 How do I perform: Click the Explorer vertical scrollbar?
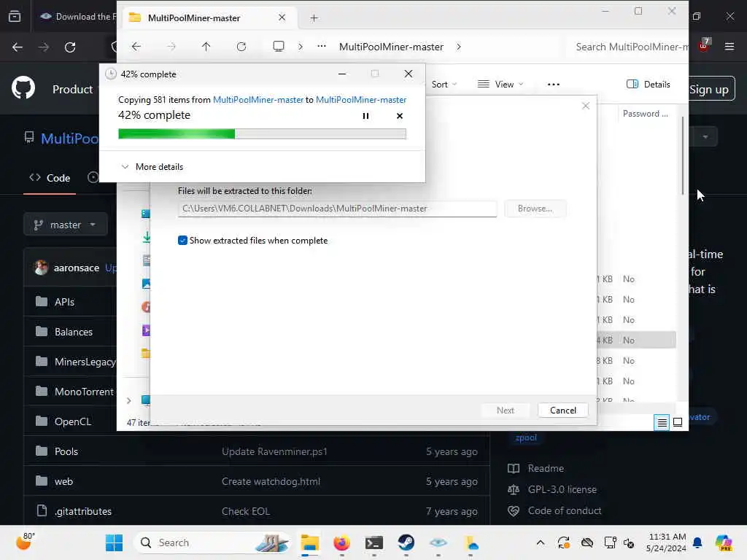click(682, 156)
